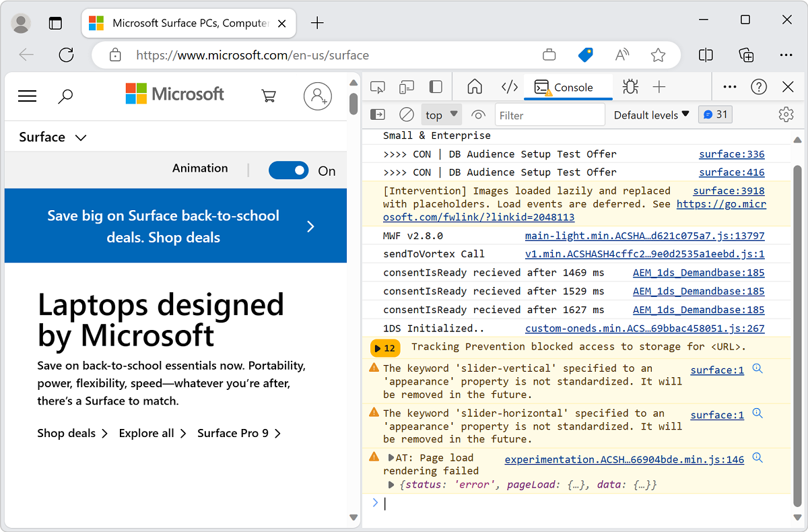Open Console settings with the gear icon
This screenshot has height=532, width=808.
tap(786, 114)
